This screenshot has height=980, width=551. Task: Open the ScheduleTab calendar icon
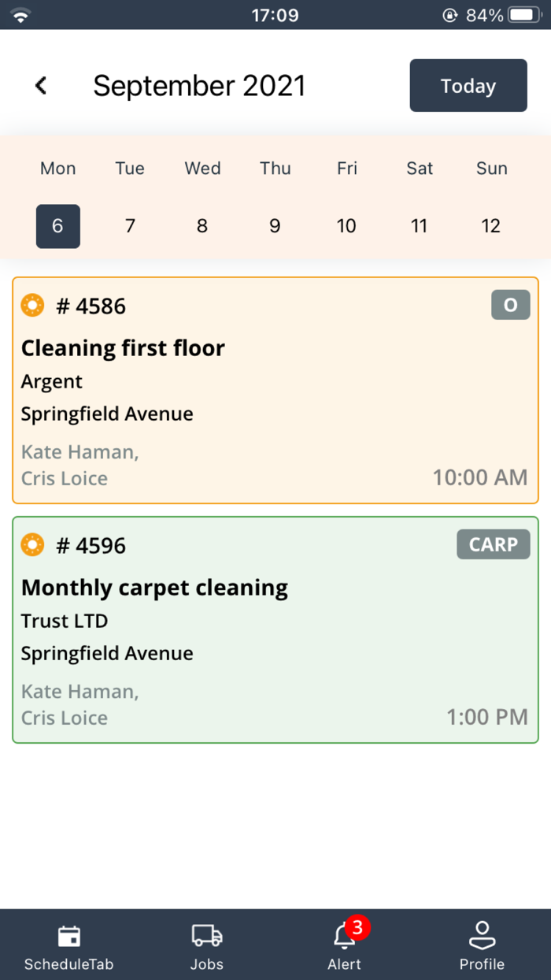click(69, 936)
